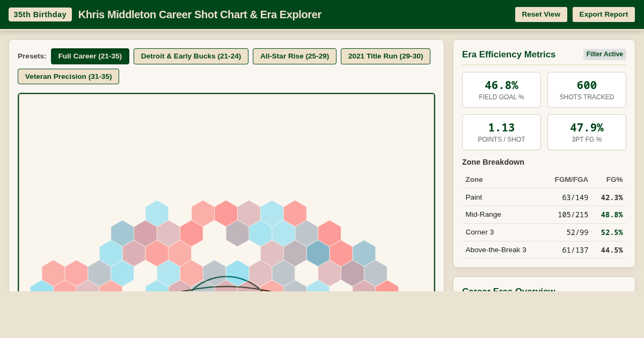This screenshot has width=644, height=338.
Task: Click the 1.13 Points / Shot card
Action: [x=501, y=133]
